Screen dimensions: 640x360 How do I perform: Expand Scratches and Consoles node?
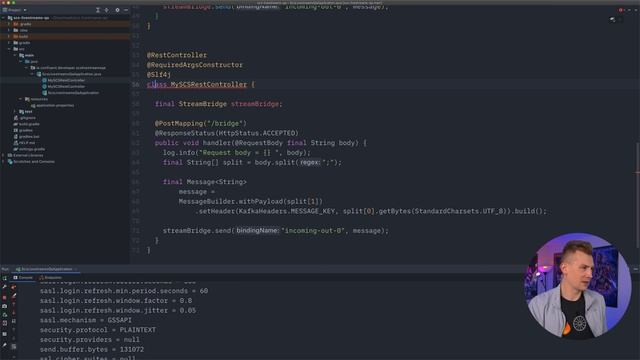(4, 162)
